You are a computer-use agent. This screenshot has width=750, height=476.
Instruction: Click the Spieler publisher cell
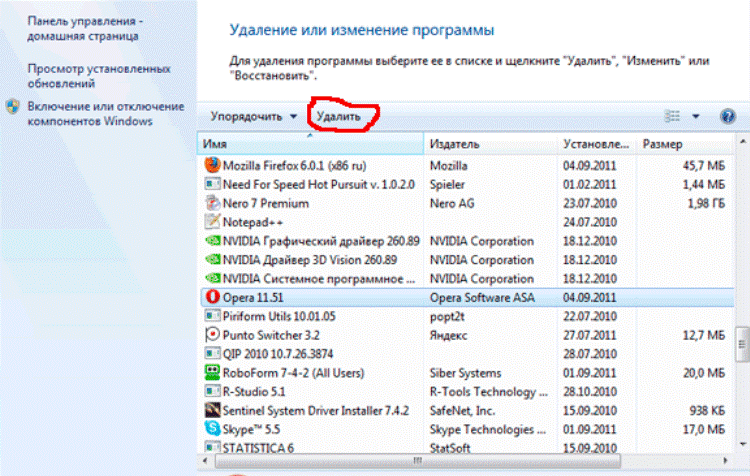[447, 184]
